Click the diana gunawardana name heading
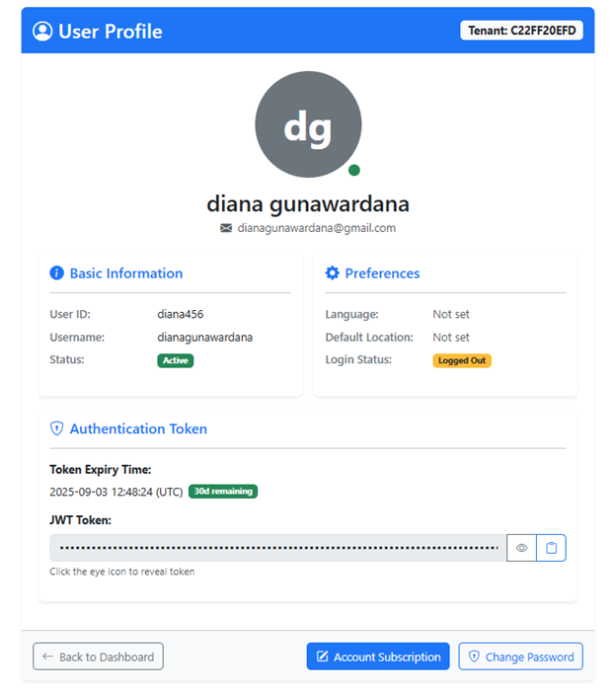Image resolution: width=616 pixels, height=694 pixels. coord(308,204)
